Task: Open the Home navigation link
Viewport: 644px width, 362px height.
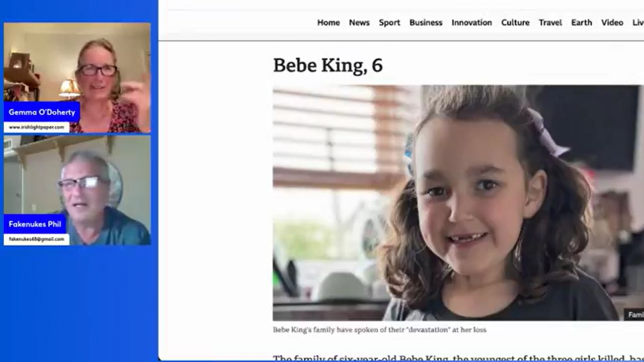Action: click(328, 23)
